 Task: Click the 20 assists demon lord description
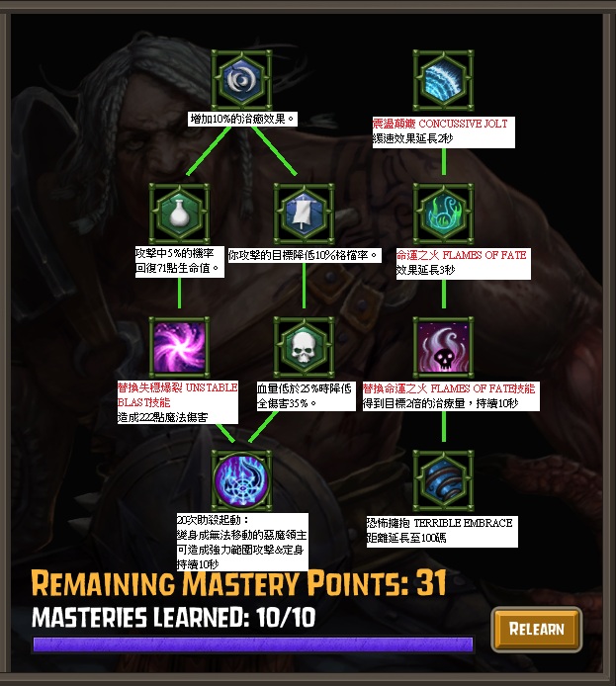pos(242,542)
